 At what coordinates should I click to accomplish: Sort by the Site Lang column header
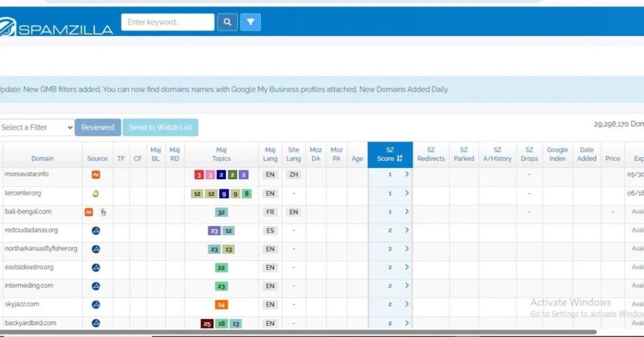click(x=294, y=154)
